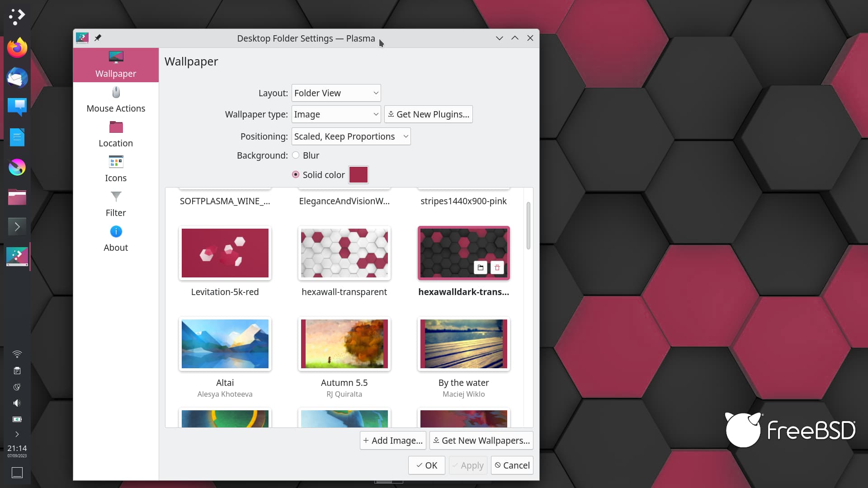Screen dimensions: 868x488
Task: Pin the settings window with pin icon
Action: [x=98, y=38]
